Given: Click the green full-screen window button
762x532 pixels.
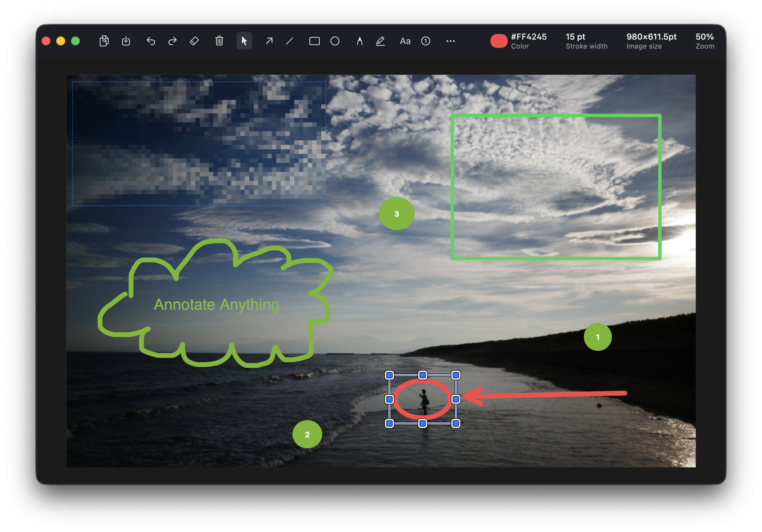Looking at the screenshot, I should click(x=76, y=41).
